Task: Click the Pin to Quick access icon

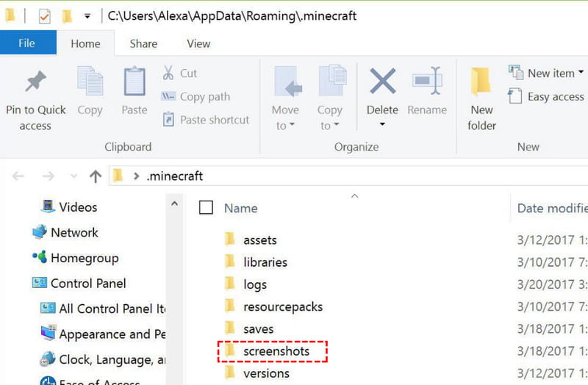Action: [x=35, y=81]
